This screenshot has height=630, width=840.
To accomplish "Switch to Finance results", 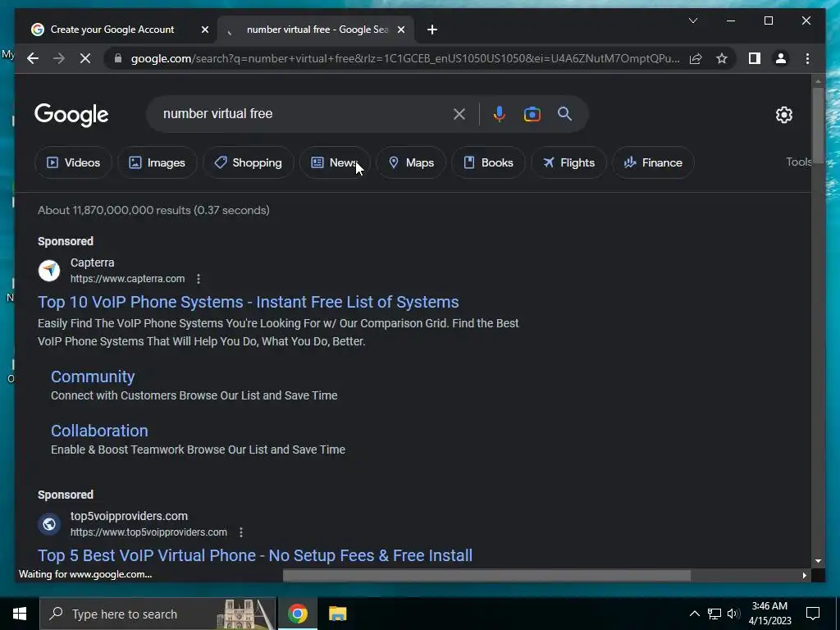I will coord(653,162).
